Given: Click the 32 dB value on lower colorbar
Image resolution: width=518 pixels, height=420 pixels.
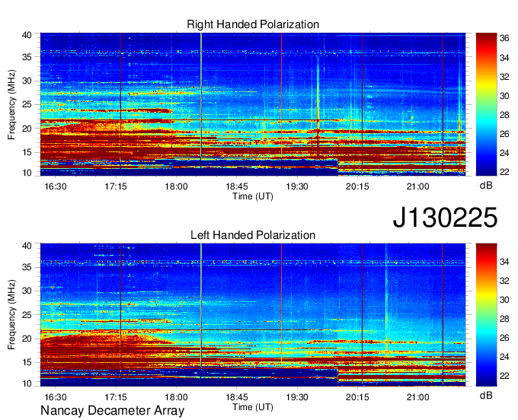Looking at the screenshot, I should [x=504, y=281].
